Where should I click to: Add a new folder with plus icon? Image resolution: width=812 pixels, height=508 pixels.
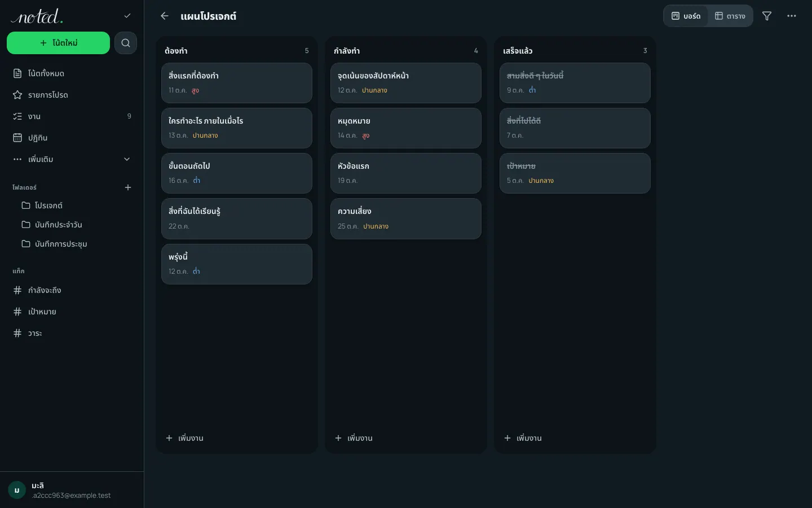(x=128, y=187)
